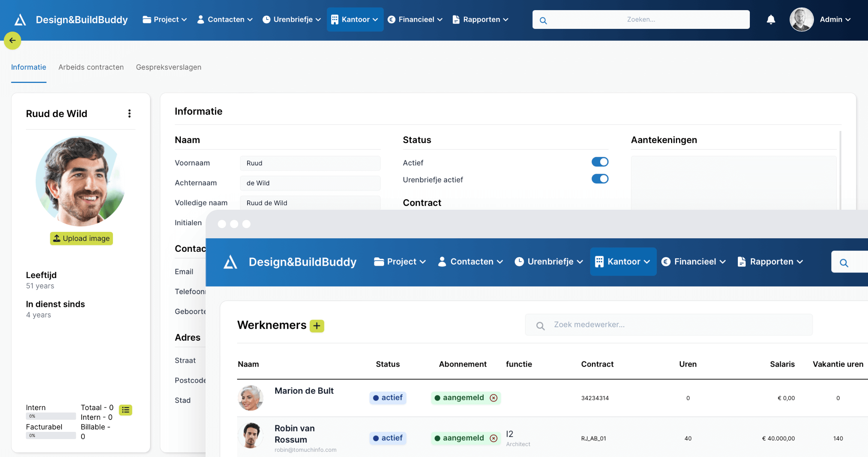This screenshot has height=457, width=868.
Task: Click the logo triangle in front window navbar
Action: click(230, 262)
